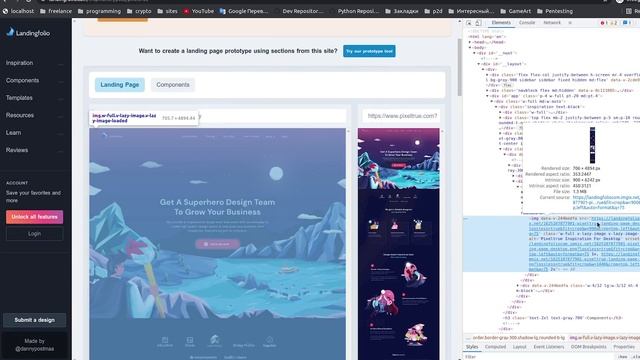Open the Google Translate bookmark
Viewport: 640px width, 360px height.
click(244, 11)
